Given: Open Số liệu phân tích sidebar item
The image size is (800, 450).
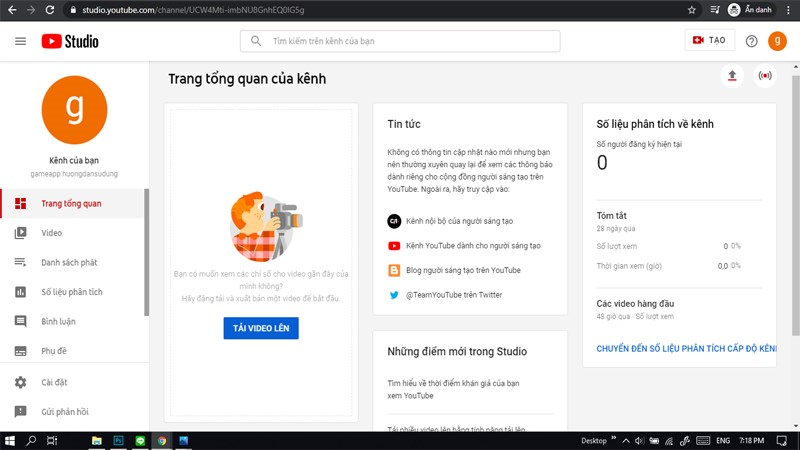Looking at the screenshot, I should coord(72,292).
